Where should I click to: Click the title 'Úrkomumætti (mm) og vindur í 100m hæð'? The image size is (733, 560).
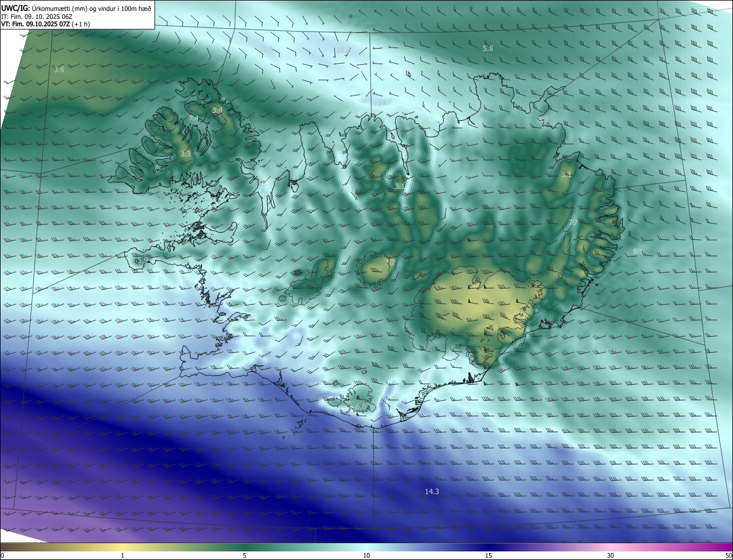(92, 8)
